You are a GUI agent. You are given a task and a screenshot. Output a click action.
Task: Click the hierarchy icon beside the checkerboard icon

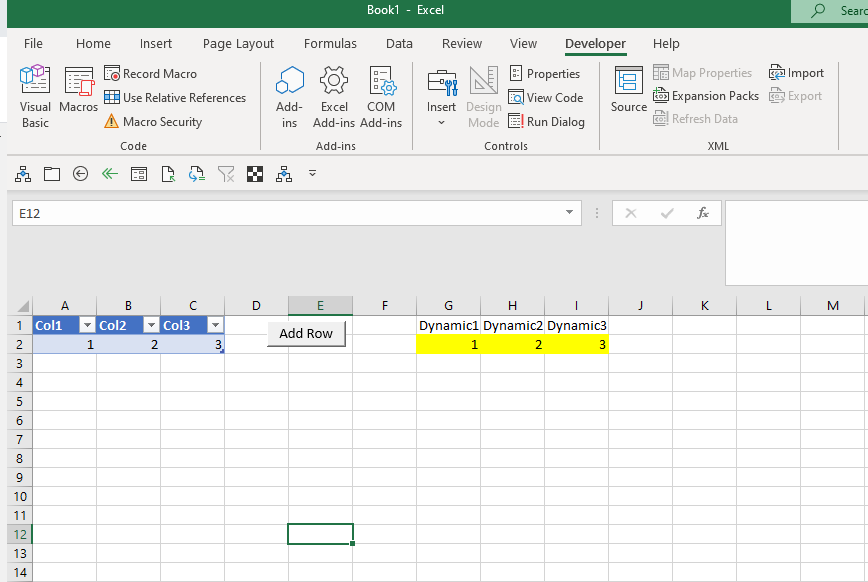coord(284,174)
